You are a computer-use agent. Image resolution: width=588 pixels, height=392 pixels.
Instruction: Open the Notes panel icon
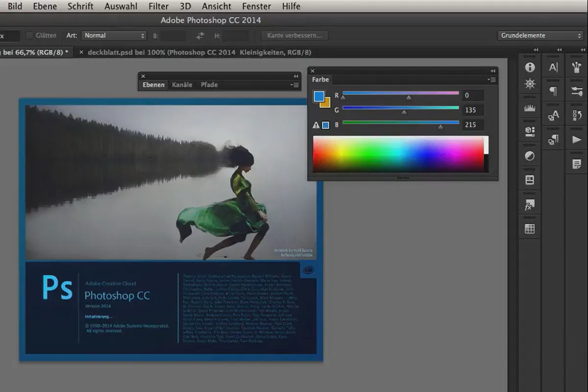pyautogui.click(x=577, y=164)
